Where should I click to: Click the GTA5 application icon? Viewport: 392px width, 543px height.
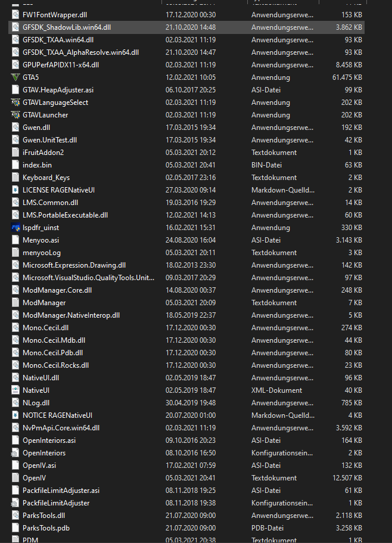(15, 77)
